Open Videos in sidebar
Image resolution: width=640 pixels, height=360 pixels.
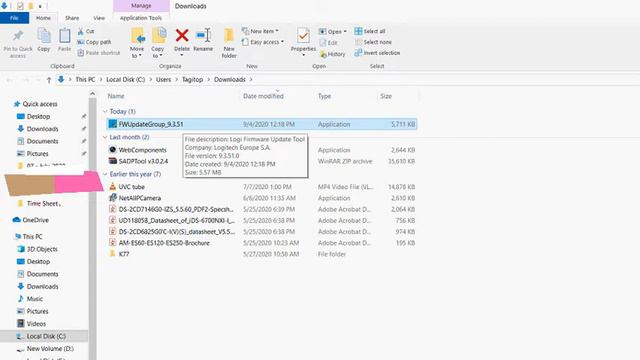coord(36,324)
